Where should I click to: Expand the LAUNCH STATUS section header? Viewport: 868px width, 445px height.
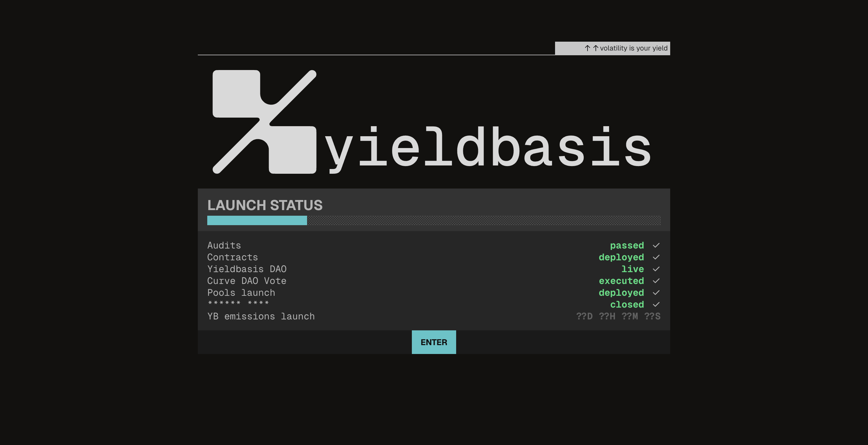[x=265, y=205]
